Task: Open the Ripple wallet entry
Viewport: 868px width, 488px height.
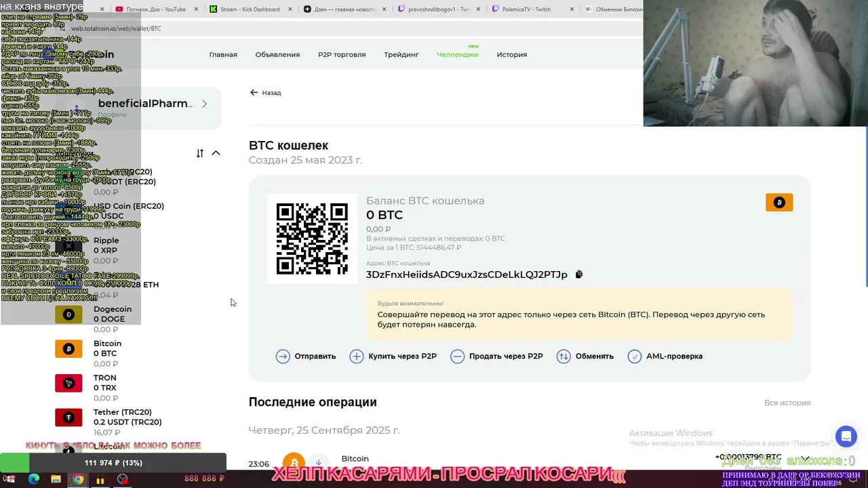Action: click(106, 250)
